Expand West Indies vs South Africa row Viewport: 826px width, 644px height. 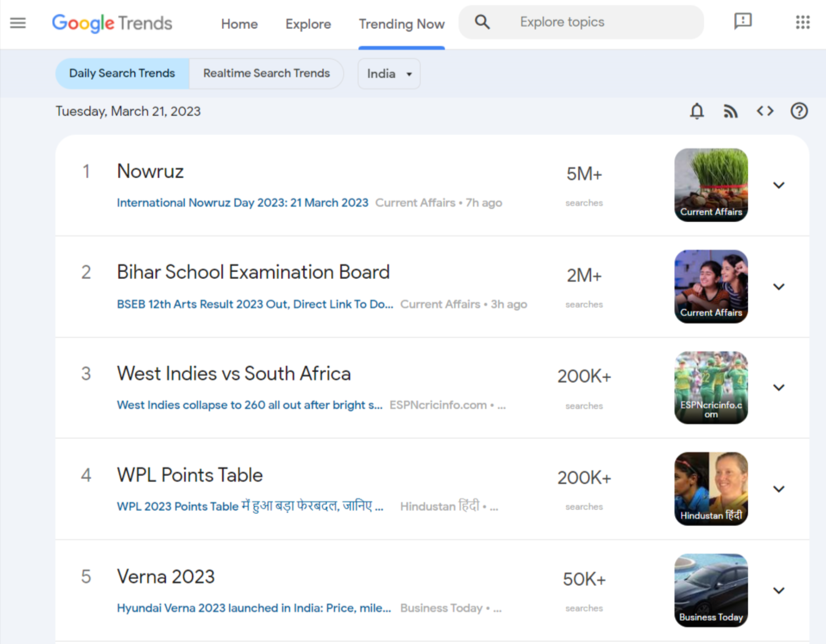tap(779, 388)
